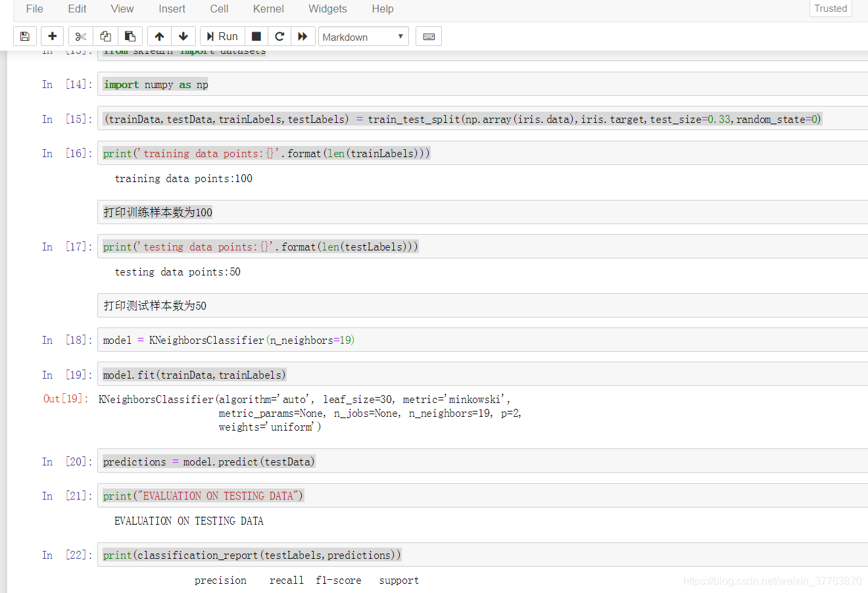Viewport: 868px width, 593px height.
Task: Select cell printing testing data points
Action: [483, 247]
